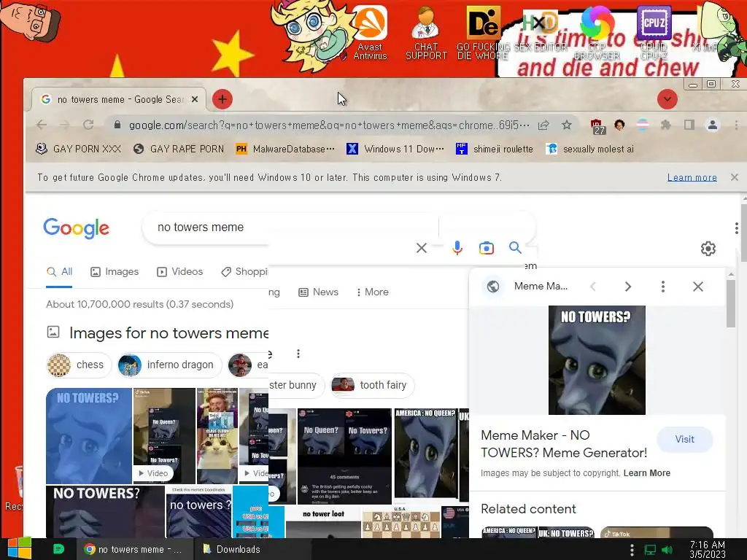
Task: Bookmark this page with the star icon
Action: 566,125
